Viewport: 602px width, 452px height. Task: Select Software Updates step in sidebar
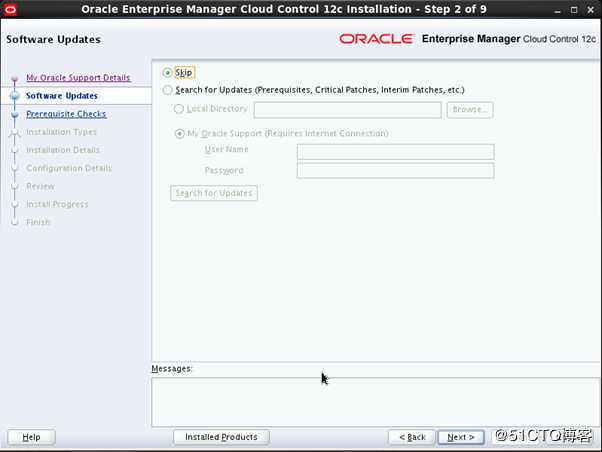61,96
